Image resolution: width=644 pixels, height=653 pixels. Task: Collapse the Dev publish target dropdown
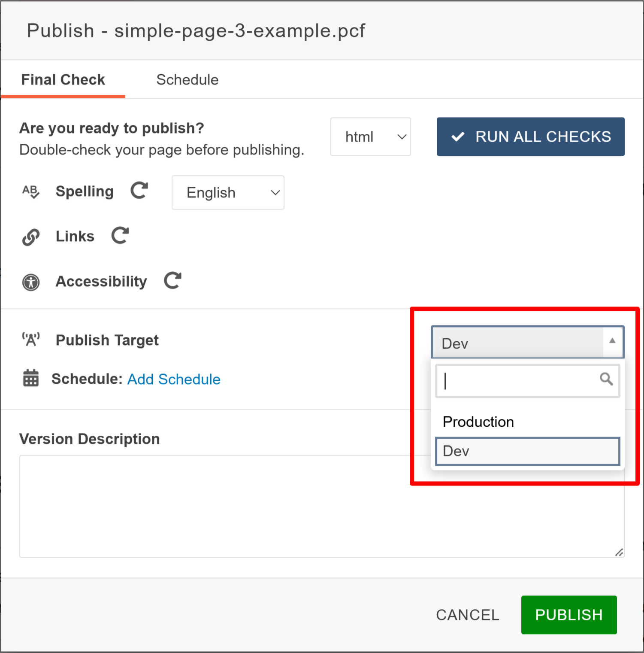pos(612,342)
